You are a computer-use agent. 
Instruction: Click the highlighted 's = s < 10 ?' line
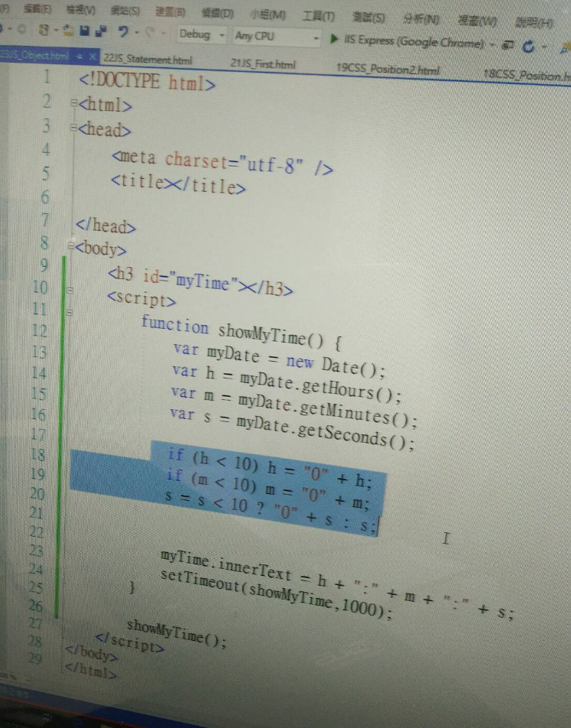pos(271,511)
